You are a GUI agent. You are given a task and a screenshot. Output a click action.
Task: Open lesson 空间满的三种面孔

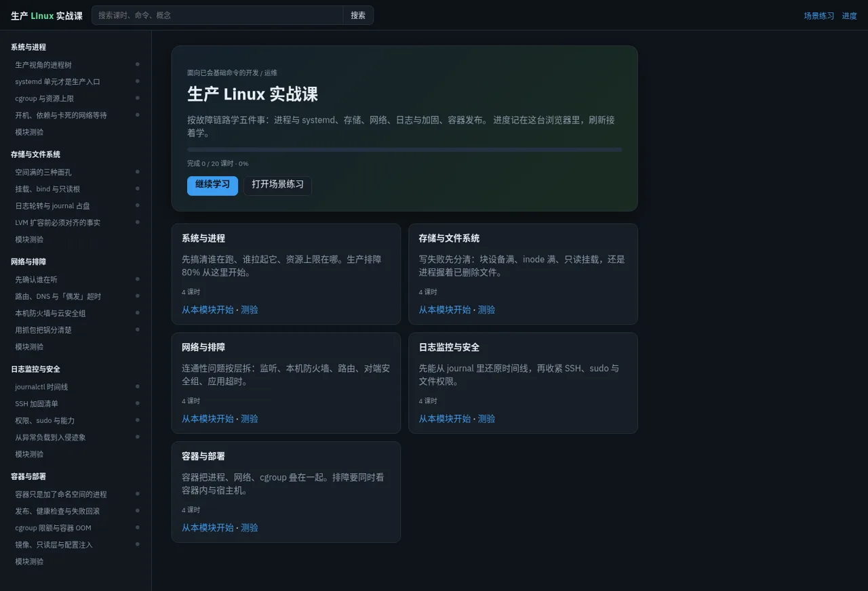coord(77,172)
